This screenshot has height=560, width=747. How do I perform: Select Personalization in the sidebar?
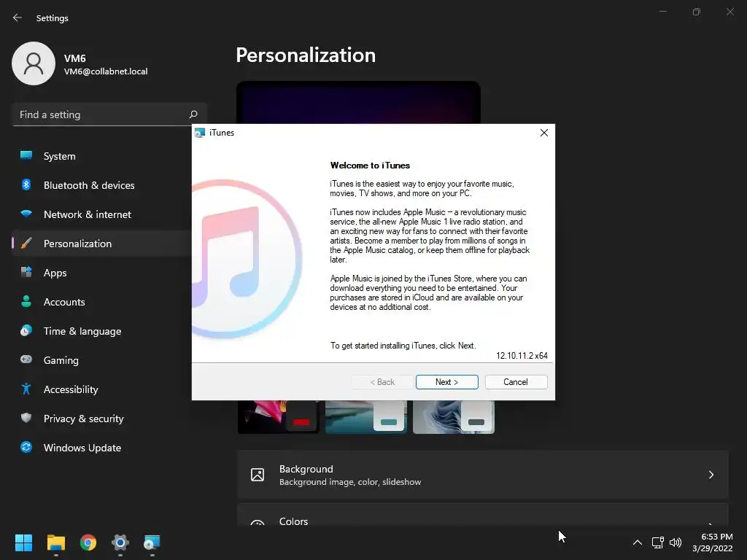tap(102, 244)
